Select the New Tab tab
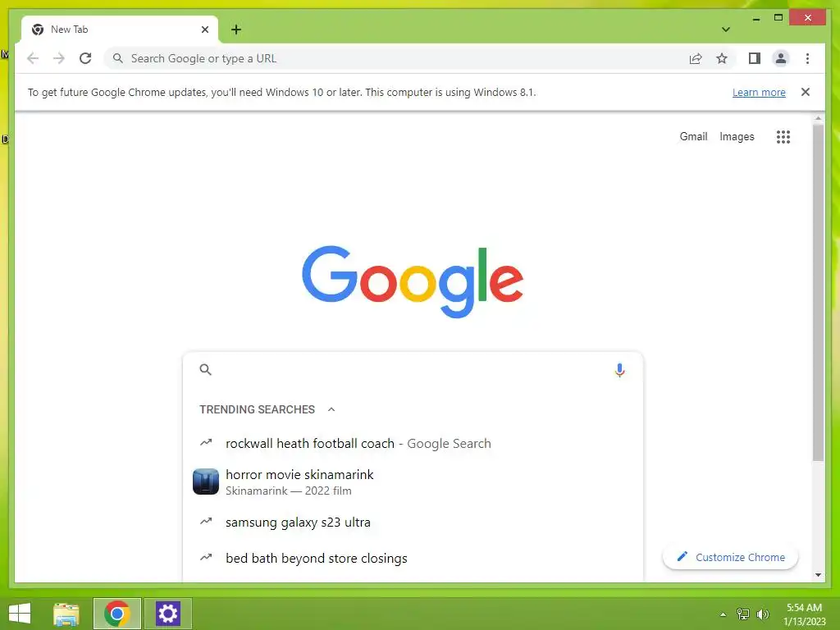This screenshot has width=840, height=630. tap(120, 30)
